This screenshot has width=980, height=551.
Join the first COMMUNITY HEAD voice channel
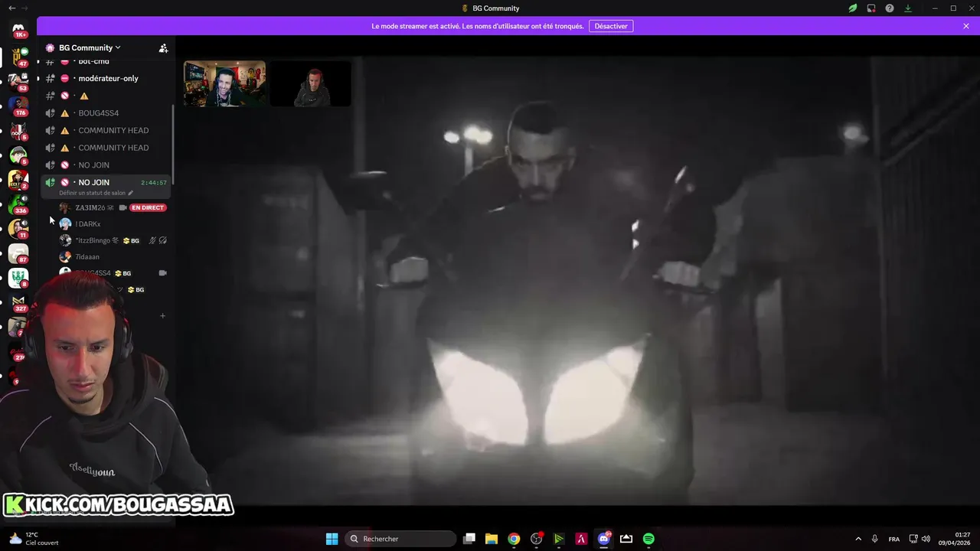click(106, 130)
